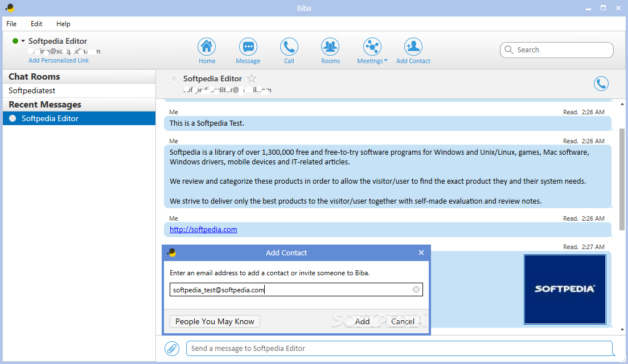Click Add Personalized Link
This screenshot has width=628, height=364.
(59, 60)
